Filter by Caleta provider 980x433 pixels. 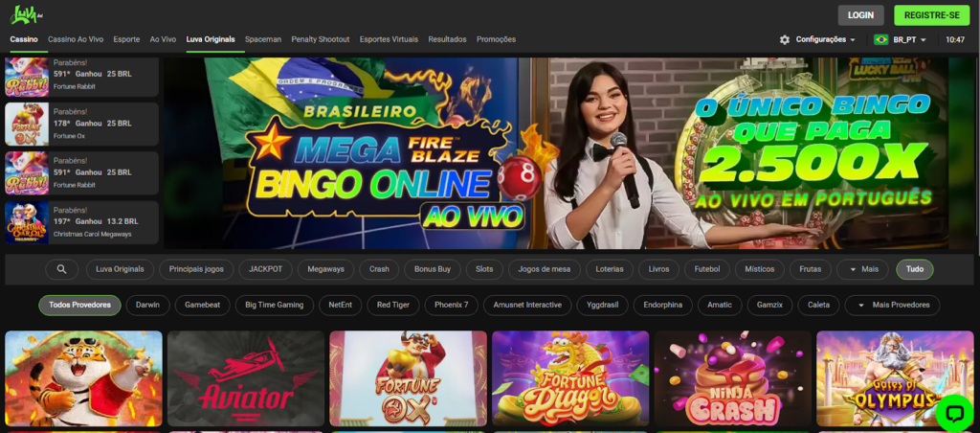point(819,305)
